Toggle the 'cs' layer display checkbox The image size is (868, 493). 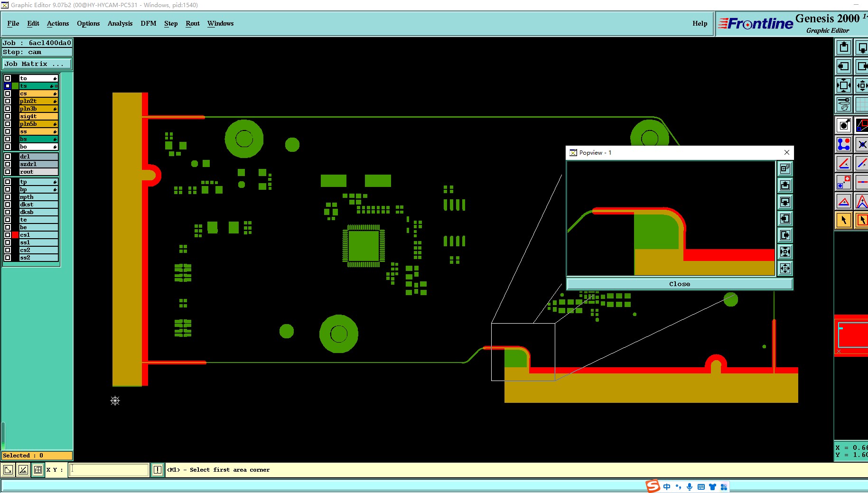tap(8, 93)
